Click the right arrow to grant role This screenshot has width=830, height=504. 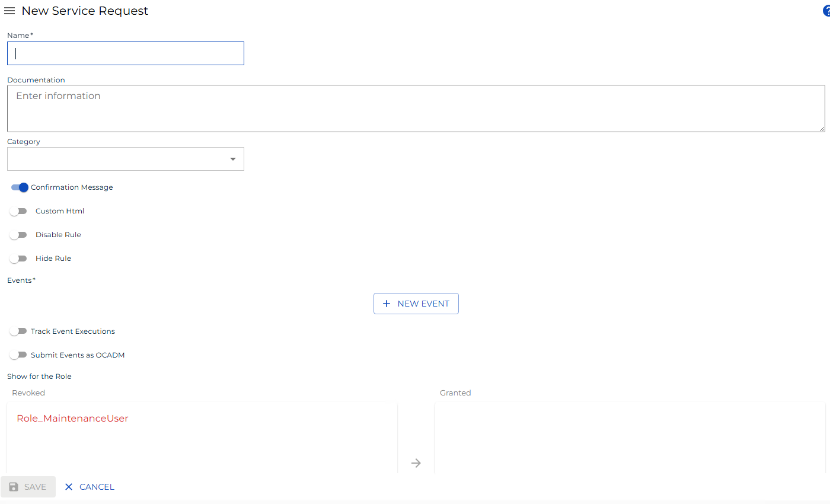click(416, 463)
